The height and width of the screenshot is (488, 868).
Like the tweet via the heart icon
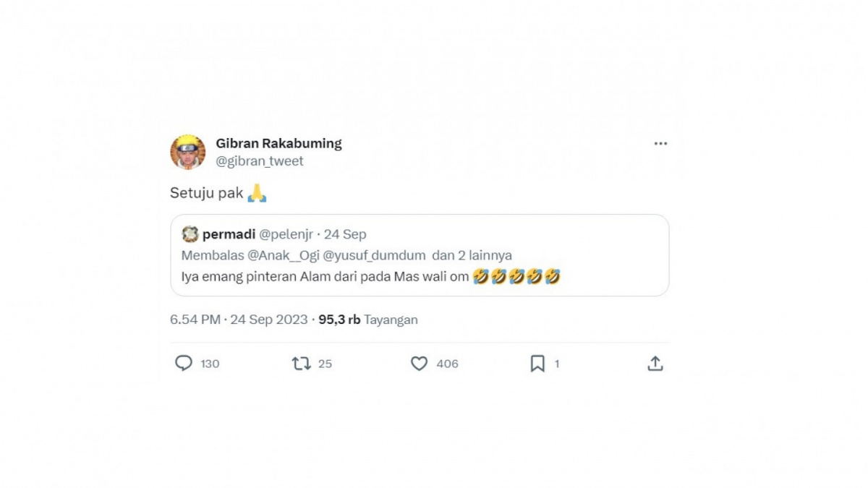click(420, 364)
